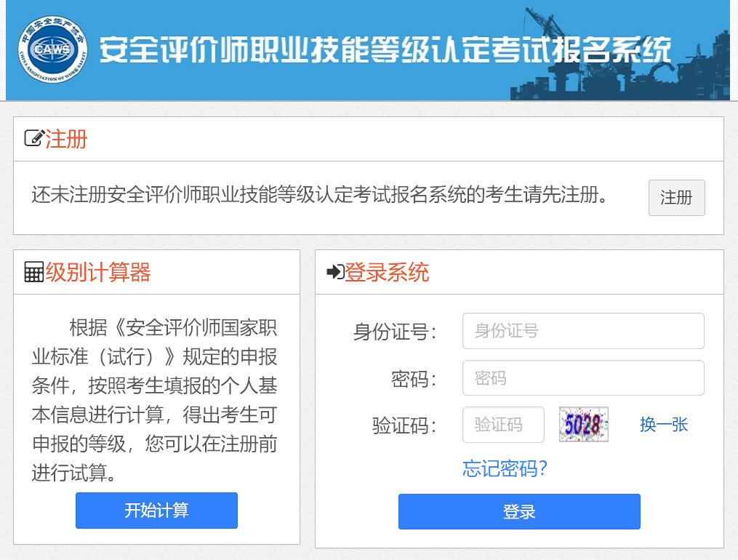Click the blue 登录 button to log in
The height and width of the screenshot is (560, 738).
coord(518,511)
